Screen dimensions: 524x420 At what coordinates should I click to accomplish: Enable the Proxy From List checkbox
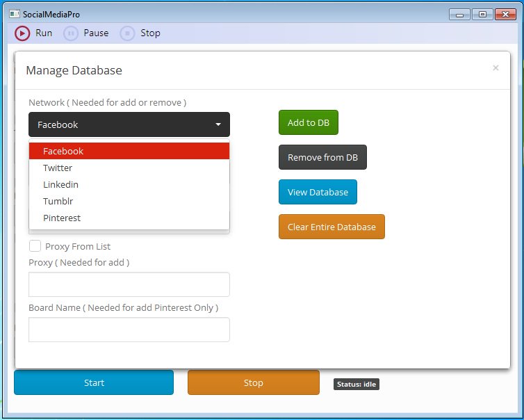[35, 245]
